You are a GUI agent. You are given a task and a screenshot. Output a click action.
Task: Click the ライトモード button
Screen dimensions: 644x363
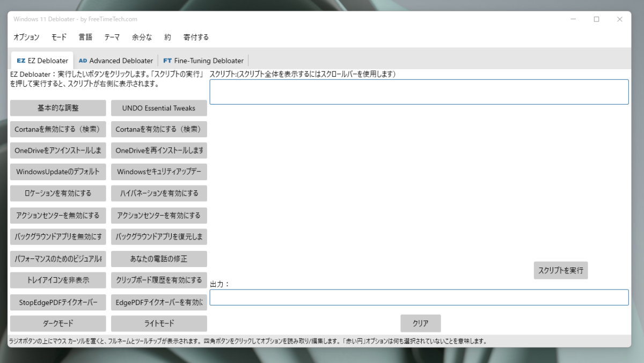tap(159, 323)
